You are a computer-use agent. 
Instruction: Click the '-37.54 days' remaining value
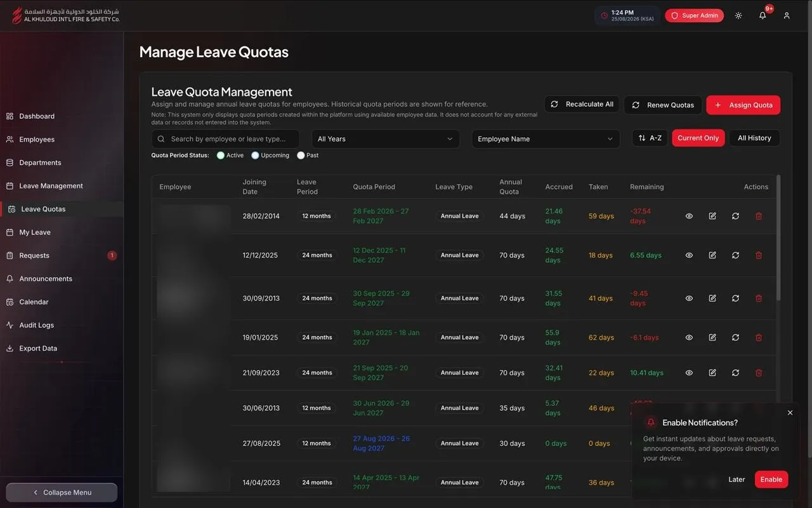640,216
